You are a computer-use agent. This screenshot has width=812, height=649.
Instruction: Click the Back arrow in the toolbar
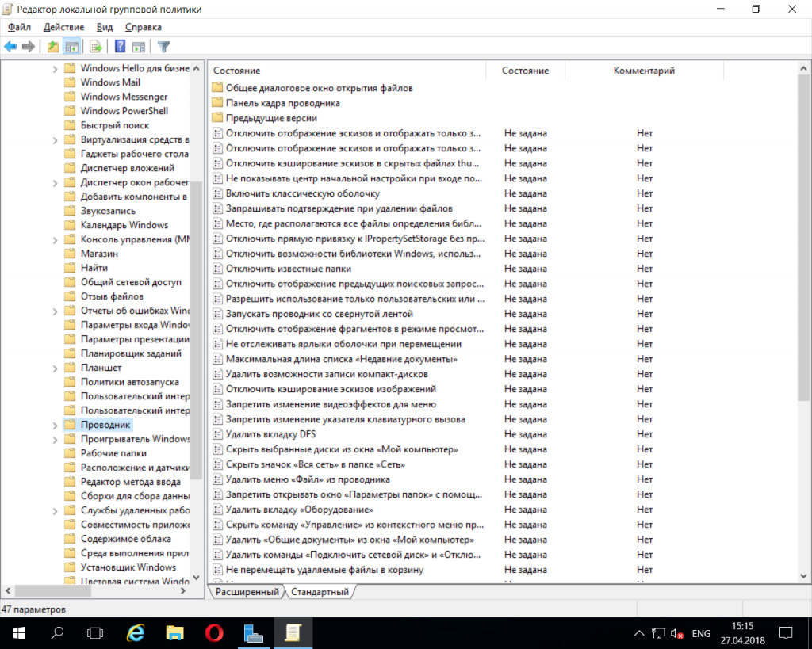click(x=10, y=47)
